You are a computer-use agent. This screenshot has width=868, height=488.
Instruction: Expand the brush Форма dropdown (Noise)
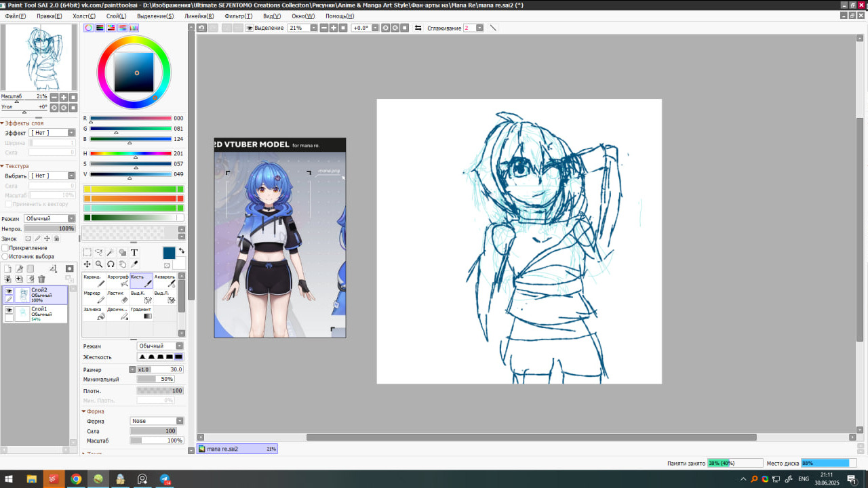pos(157,421)
